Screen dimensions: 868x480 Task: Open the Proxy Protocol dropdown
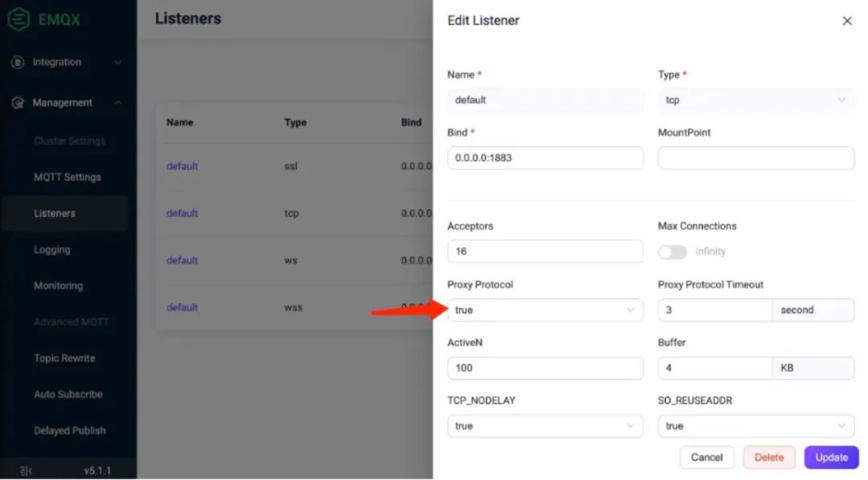545,310
